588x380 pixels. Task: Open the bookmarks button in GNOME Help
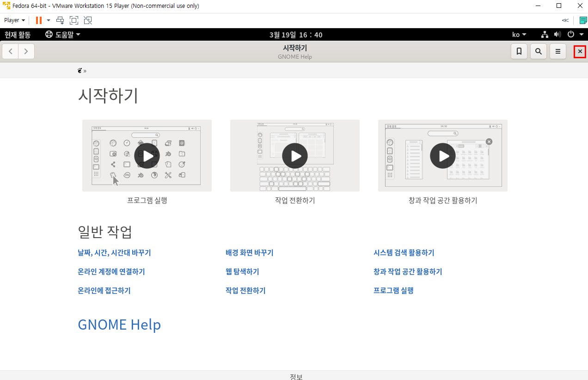(519, 51)
